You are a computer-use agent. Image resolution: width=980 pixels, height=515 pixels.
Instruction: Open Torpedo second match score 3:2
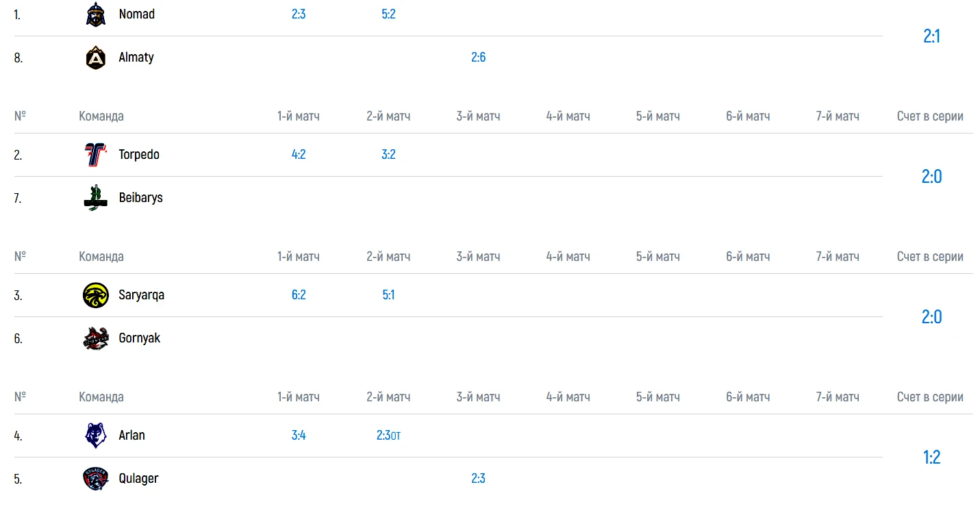pos(388,155)
